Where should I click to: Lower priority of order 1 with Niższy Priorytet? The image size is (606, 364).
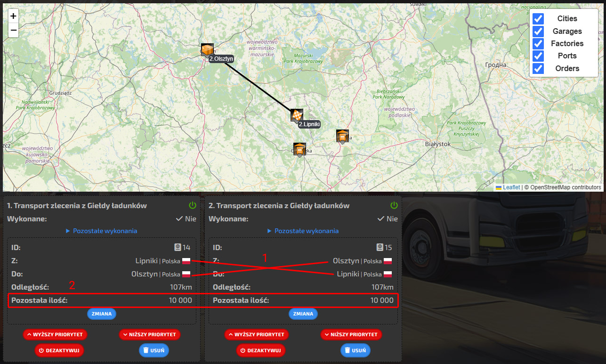coord(149,334)
